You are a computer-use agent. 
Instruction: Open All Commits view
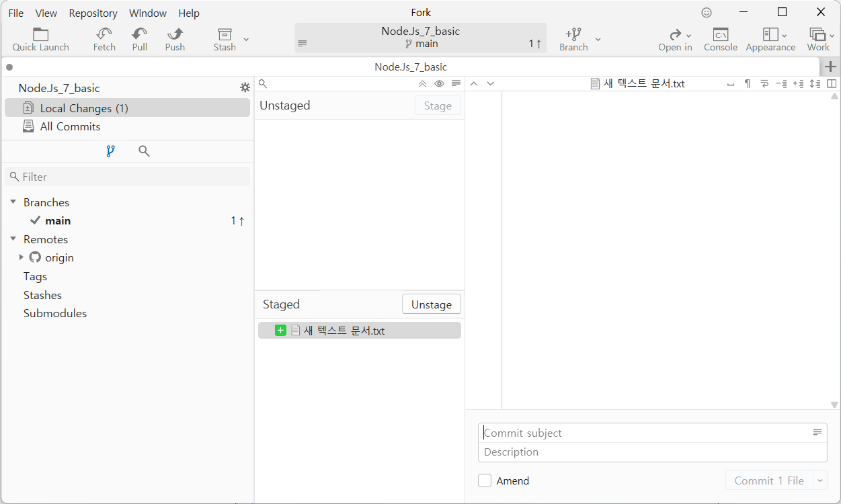[x=127, y=126]
